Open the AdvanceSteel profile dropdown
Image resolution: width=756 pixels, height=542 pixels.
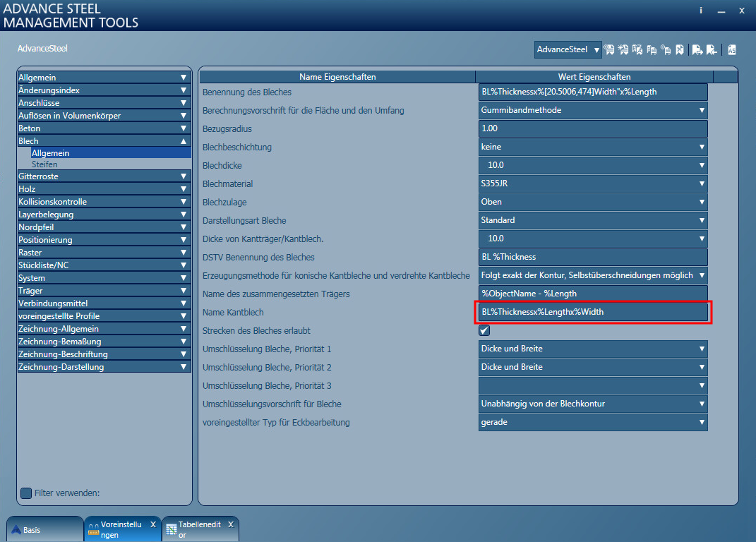[568, 49]
